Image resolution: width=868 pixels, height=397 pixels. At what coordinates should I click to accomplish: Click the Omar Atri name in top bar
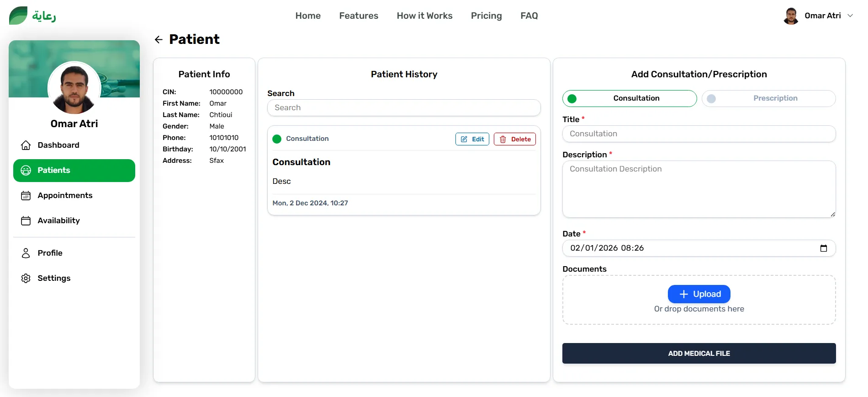(822, 16)
